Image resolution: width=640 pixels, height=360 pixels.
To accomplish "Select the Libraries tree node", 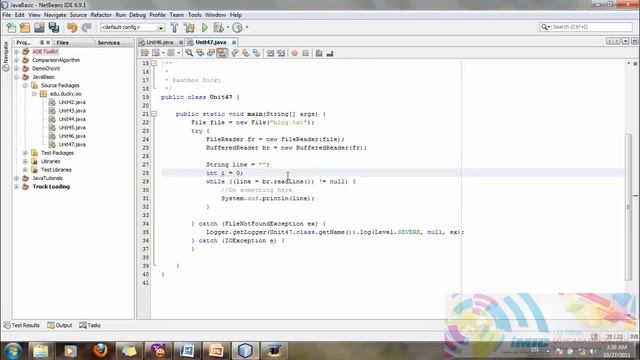I will [x=50, y=161].
